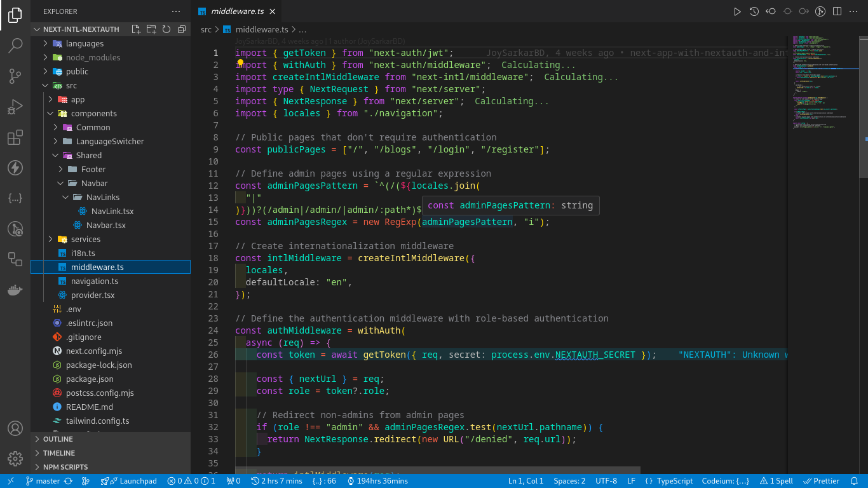Click New Folder icon in Explorer header
Screen dimensions: 868x488
(x=151, y=29)
